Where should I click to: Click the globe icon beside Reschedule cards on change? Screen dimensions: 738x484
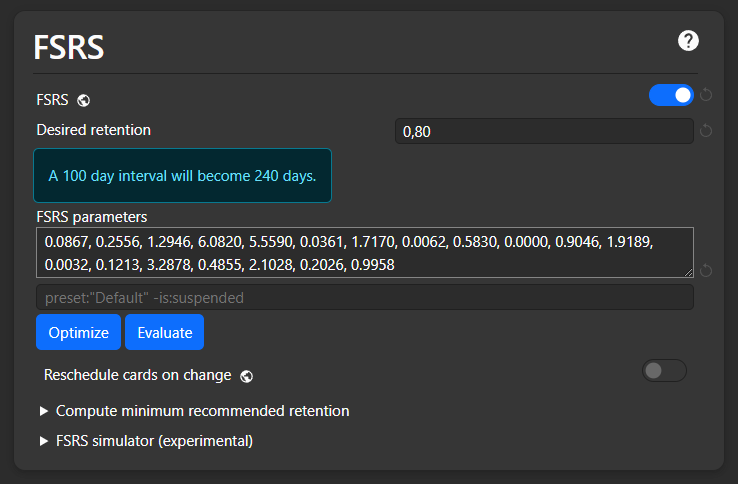(x=247, y=376)
